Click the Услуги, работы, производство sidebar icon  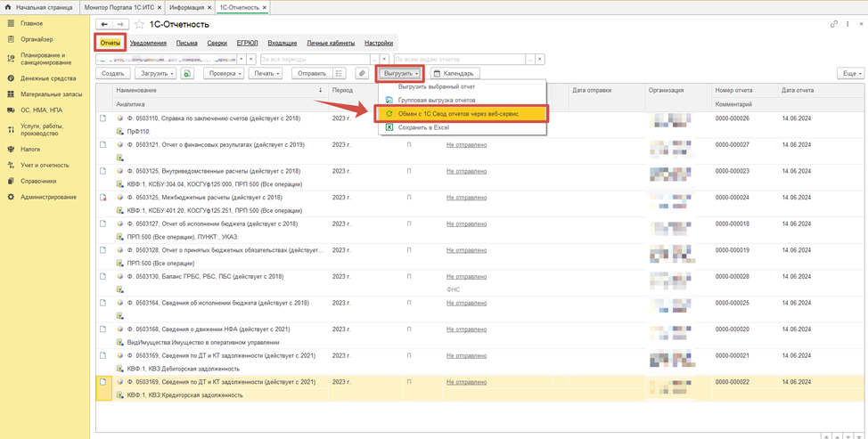point(11,130)
